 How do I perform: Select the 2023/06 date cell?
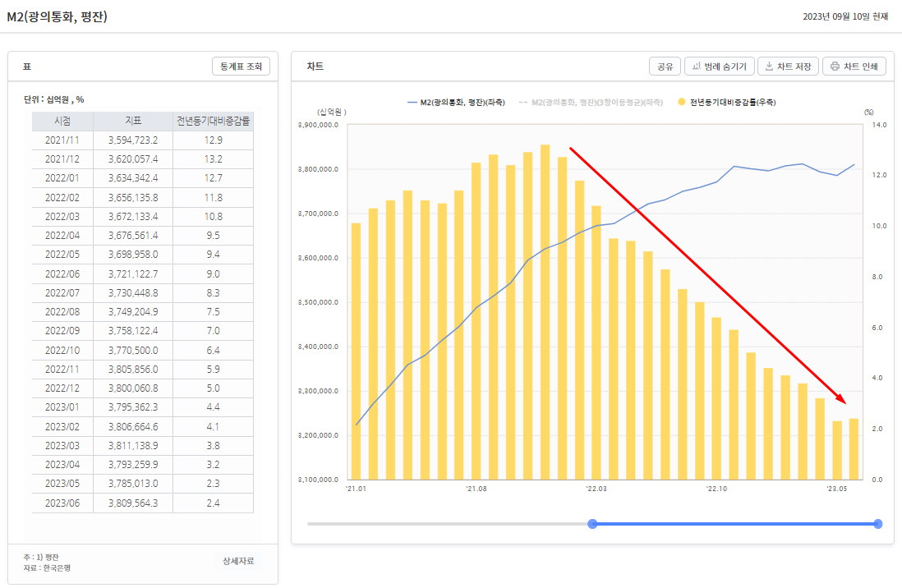62,503
